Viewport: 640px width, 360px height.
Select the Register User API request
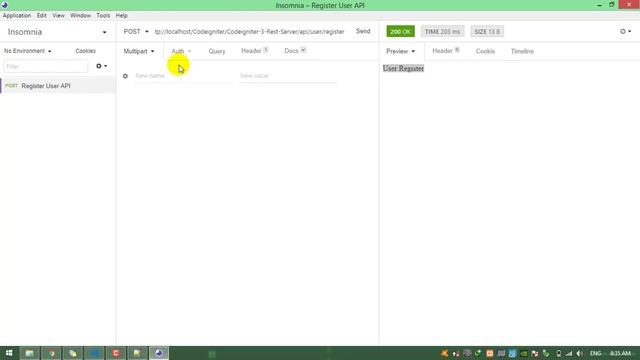(x=58, y=86)
